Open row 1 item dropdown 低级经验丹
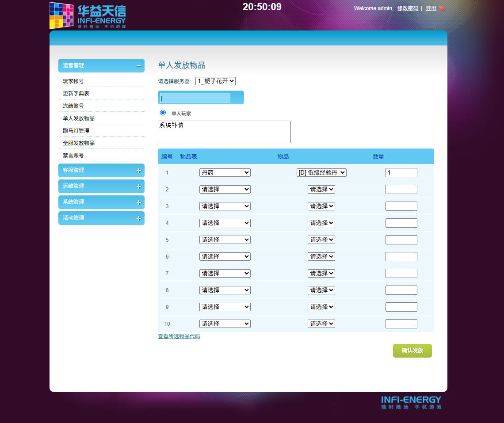 (x=321, y=173)
